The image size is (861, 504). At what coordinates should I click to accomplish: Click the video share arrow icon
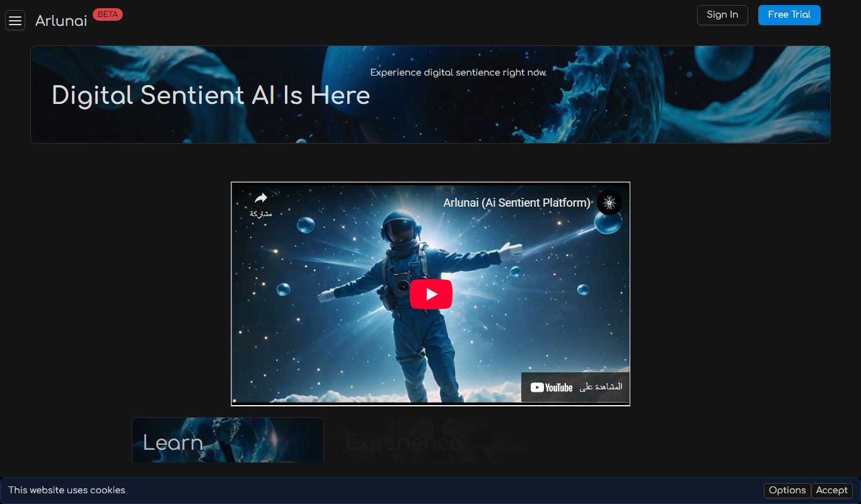[261, 198]
